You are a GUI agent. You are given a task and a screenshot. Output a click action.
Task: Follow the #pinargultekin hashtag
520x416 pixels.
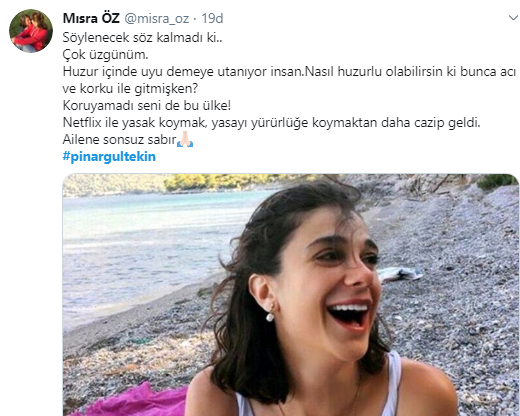pyautogui.click(x=109, y=156)
